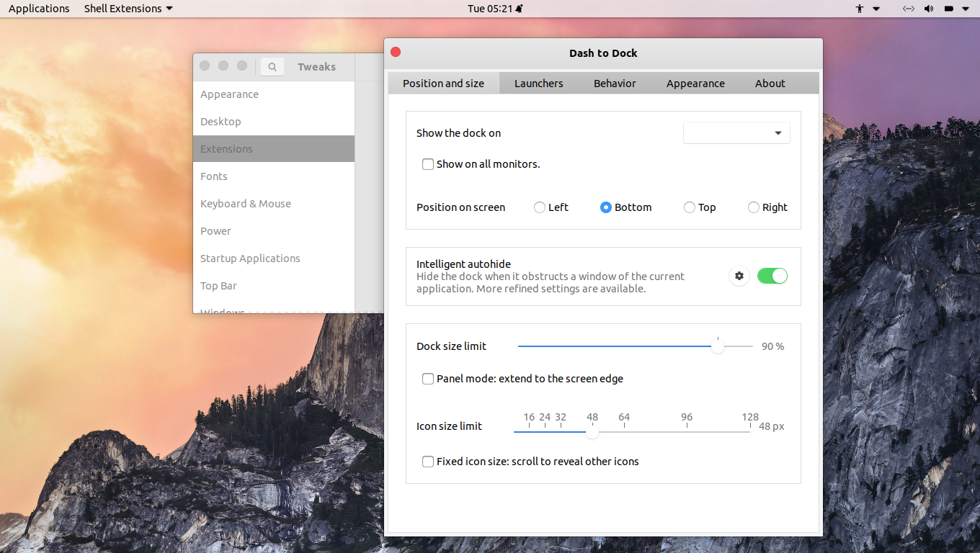Select Right position radio button
980x553 pixels.
tap(754, 207)
